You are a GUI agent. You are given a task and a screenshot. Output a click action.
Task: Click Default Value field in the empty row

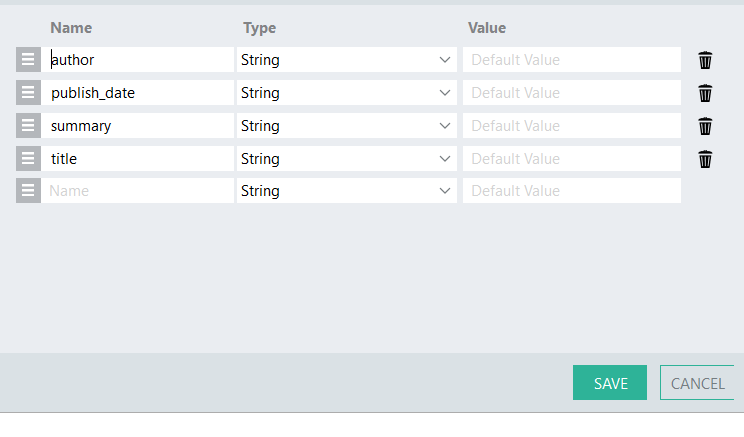(572, 191)
